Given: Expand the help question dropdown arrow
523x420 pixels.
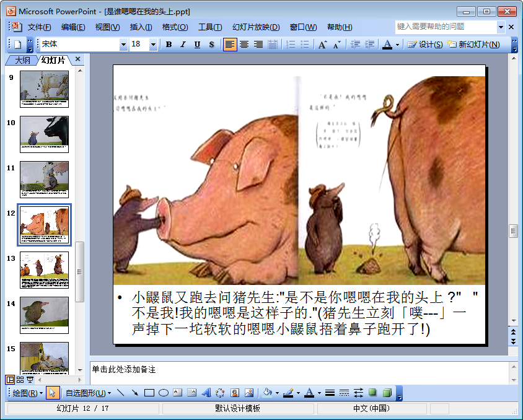Looking at the screenshot, I should pos(501,27).
